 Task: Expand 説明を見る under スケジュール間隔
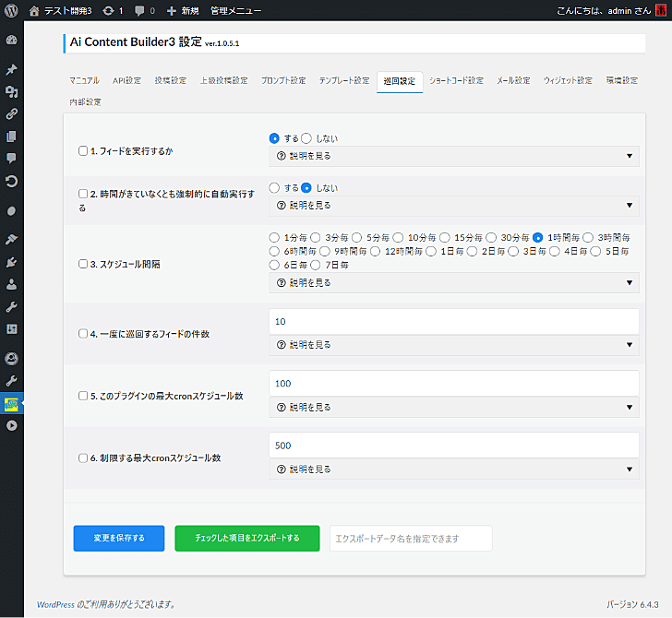(454, 282)
